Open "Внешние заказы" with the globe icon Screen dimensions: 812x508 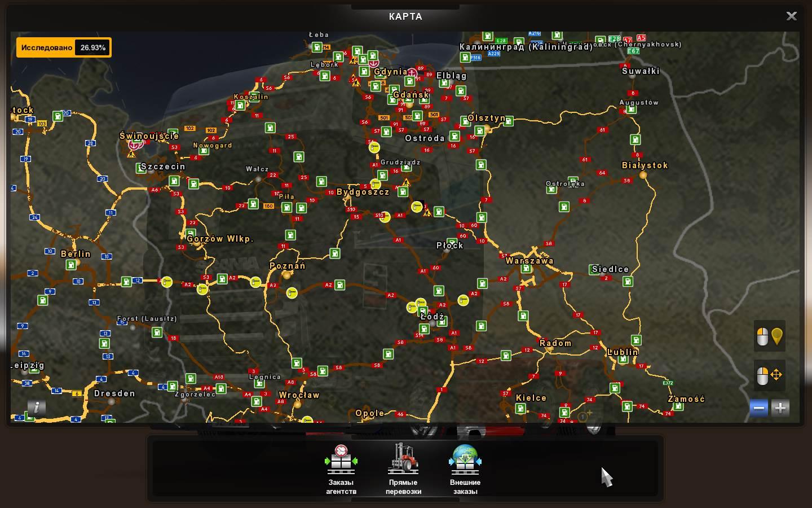pyautogui.click(x=464, y=468)
